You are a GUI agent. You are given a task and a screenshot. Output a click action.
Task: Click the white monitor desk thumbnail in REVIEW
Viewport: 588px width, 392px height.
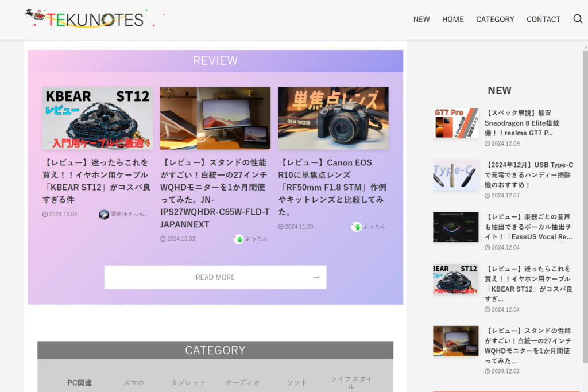point(215,118)
